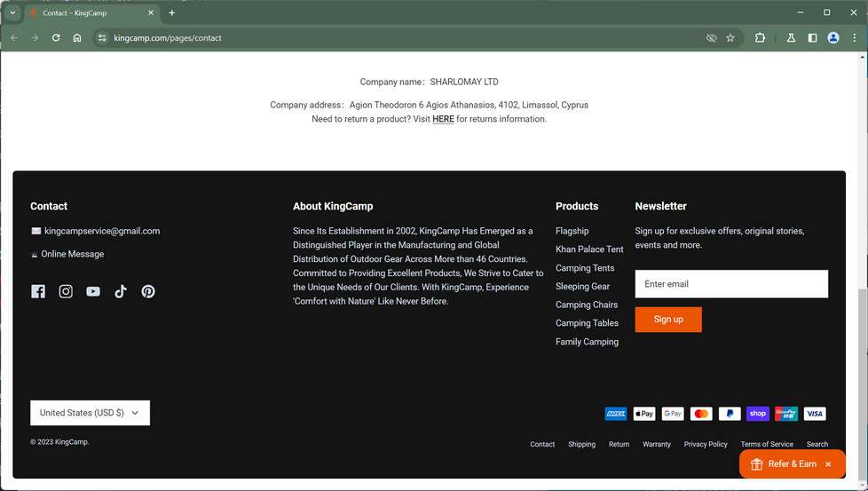Click the Shop Pay payment icon
This screenshot has width=868, height=491.
pyautogui.click(x=758, y=414)
